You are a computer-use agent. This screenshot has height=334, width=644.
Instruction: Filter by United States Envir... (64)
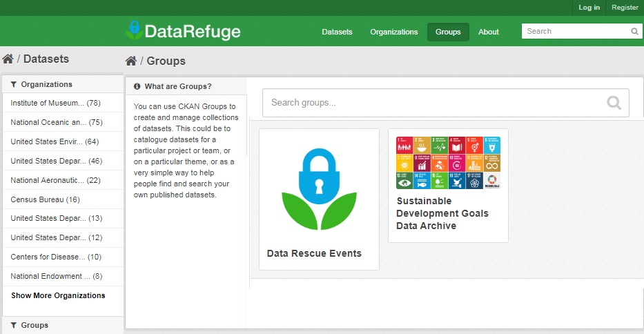[x=55, y=141]
